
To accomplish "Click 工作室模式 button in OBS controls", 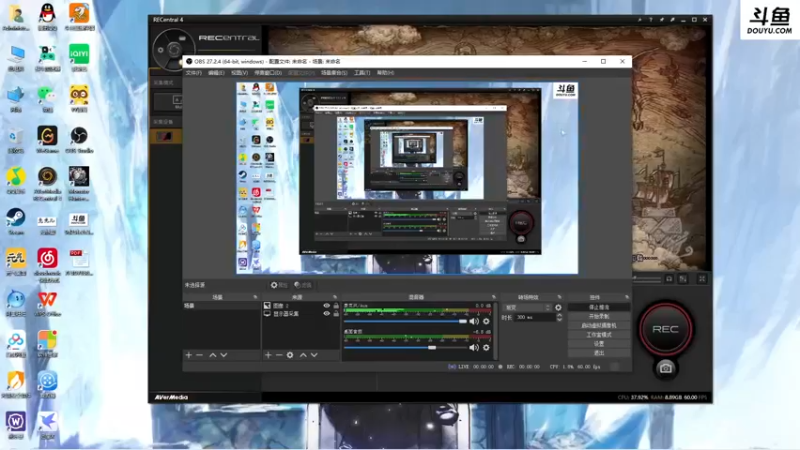I will pos(599,335).
